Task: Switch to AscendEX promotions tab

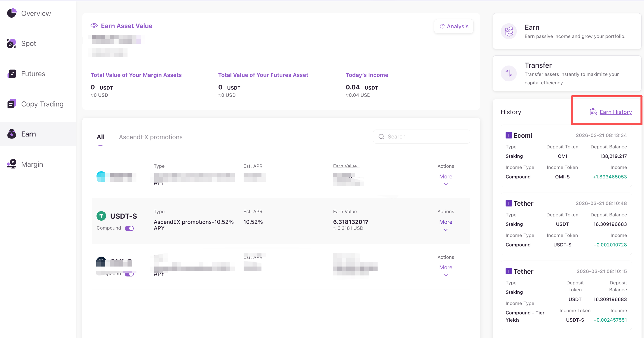Action: [x=151, y=137]
